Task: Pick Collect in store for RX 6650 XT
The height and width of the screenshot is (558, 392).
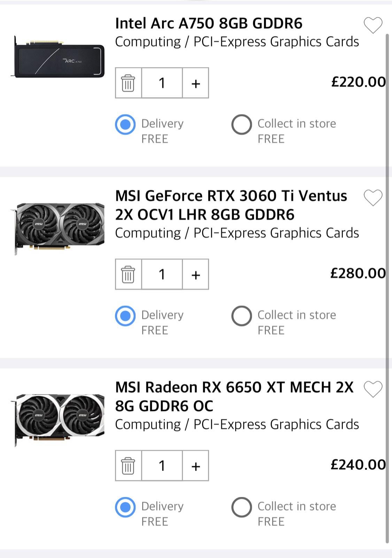Action: pos(241,507)
